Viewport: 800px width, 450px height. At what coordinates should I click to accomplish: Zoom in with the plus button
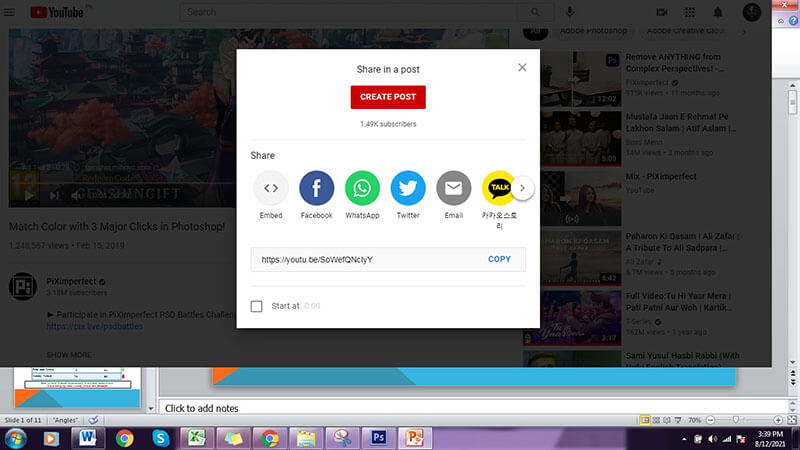(778, 420)
